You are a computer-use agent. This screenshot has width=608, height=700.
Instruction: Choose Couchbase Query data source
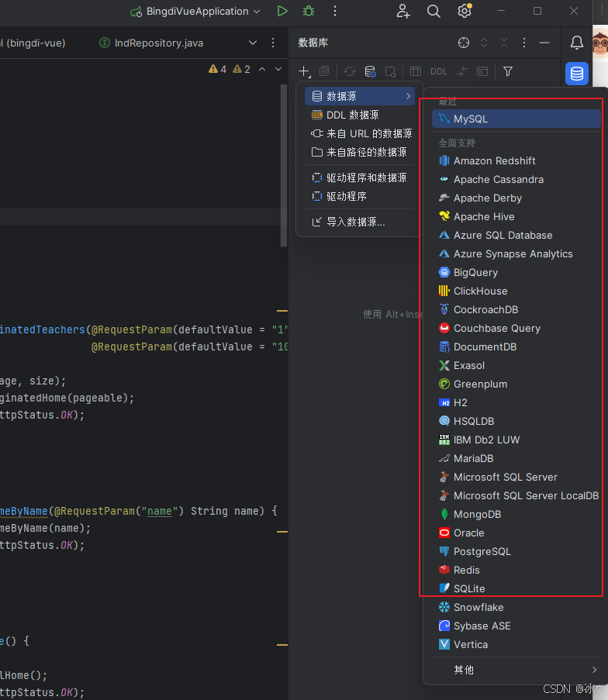pyautogui.click(x=516, y=328)
